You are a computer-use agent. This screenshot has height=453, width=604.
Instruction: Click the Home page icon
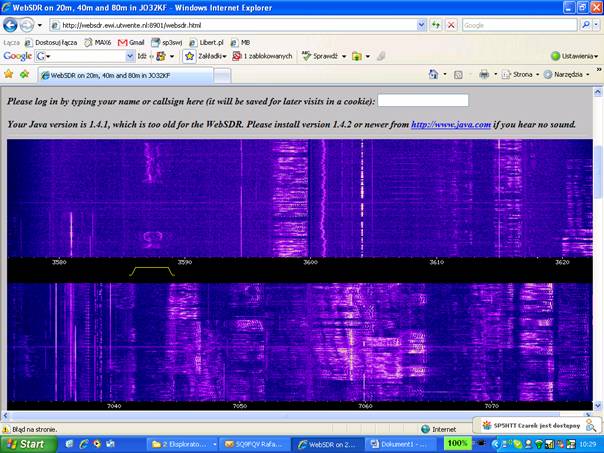point(433,74)
